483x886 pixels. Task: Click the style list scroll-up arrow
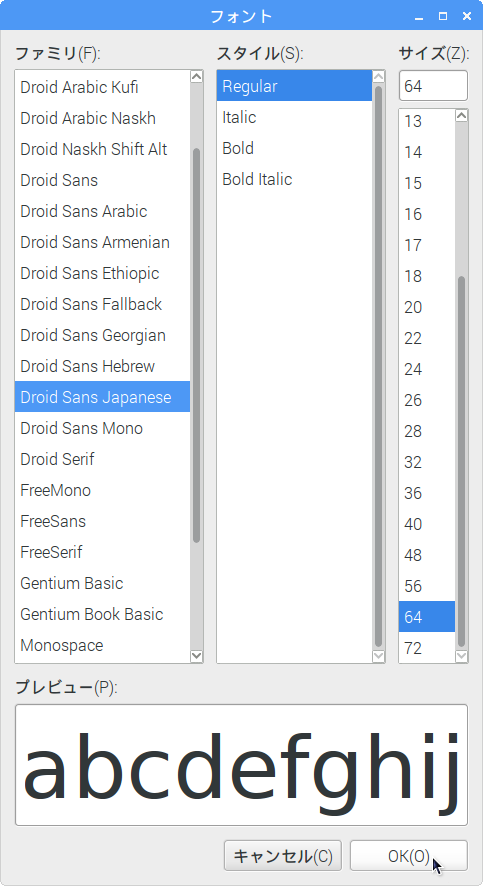378,77
